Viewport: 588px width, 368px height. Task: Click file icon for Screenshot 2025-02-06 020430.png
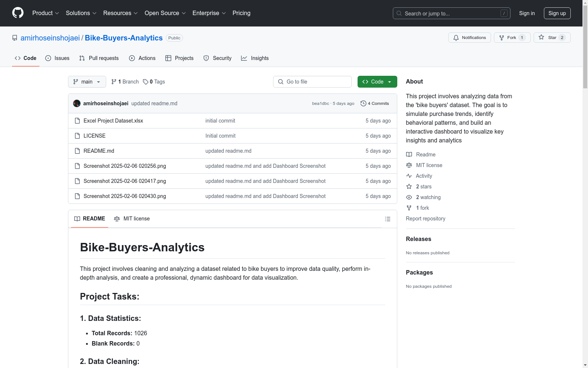pyautogui.click(x=77, y=196)
